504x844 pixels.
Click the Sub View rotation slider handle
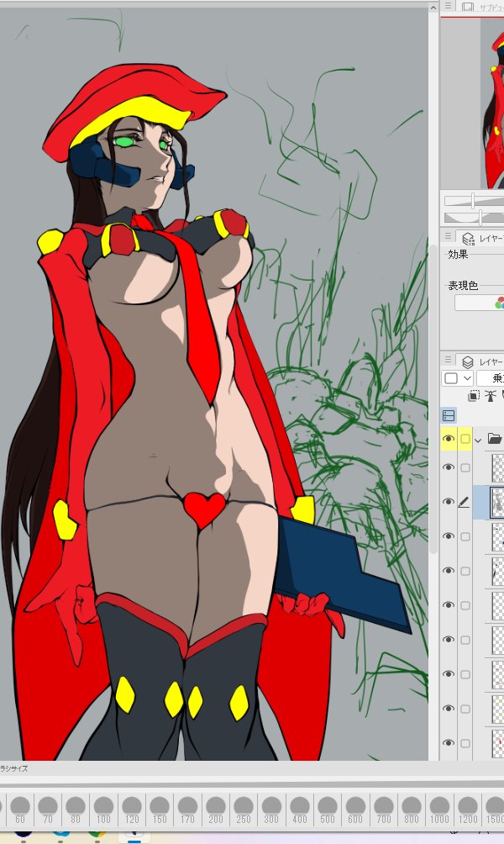tap(480, 218)
